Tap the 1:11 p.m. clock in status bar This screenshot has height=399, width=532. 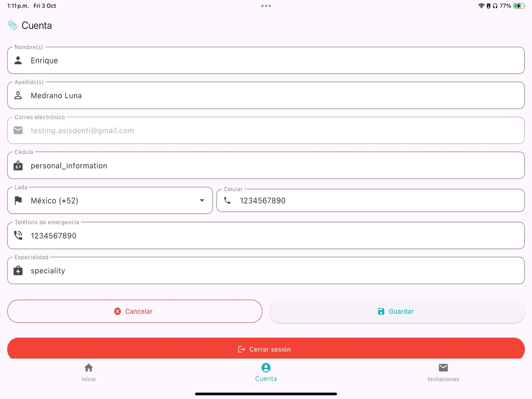click(18, 6)
